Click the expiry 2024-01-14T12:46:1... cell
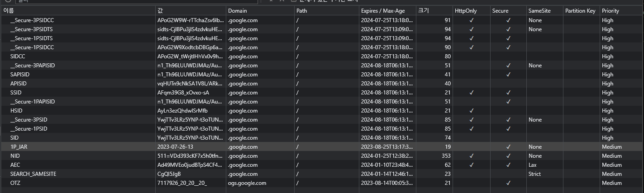This screenshot has width=644, height=193. 387,174
